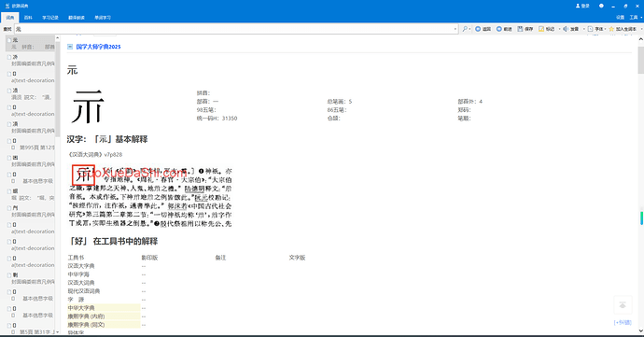The width and height of the screenshot is (644, 337).
Task: Click the round help icon in title bar
Action: tap(601, 6)
